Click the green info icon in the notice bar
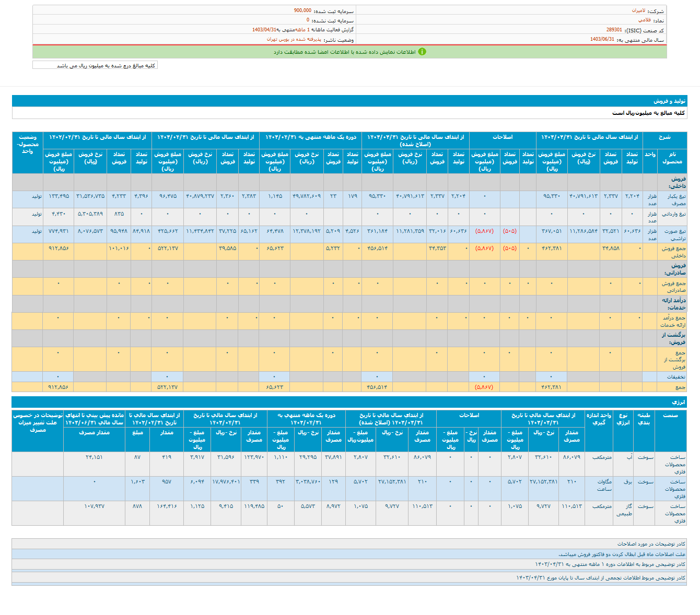This screenshot has width=700, height=615. pos(422,52)
